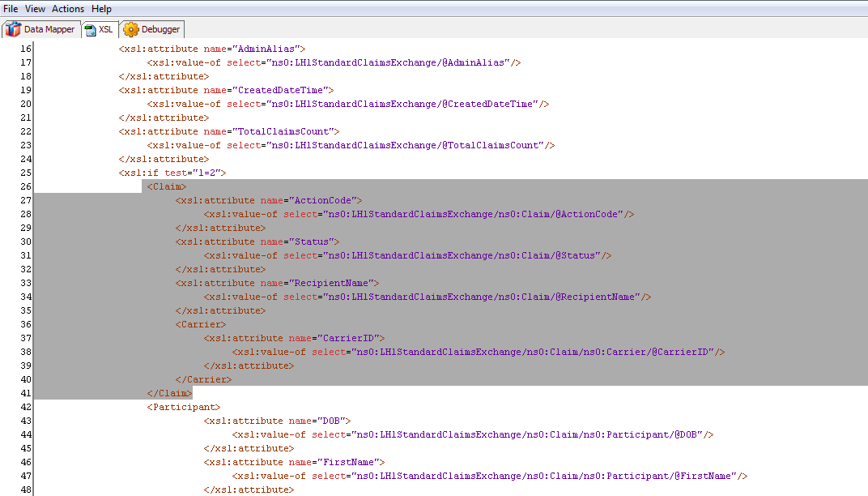Switch to the Data Mapper tab

point(41,29)
